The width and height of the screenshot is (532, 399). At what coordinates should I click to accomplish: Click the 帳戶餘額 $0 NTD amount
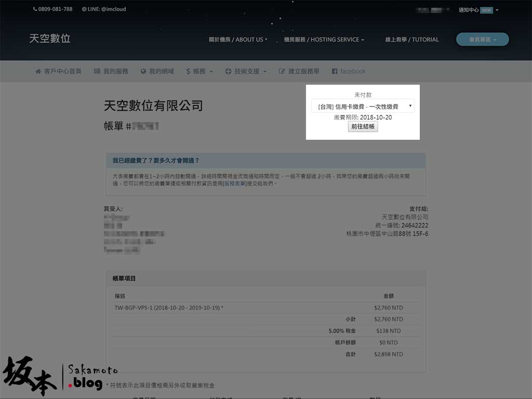(389, 342)
